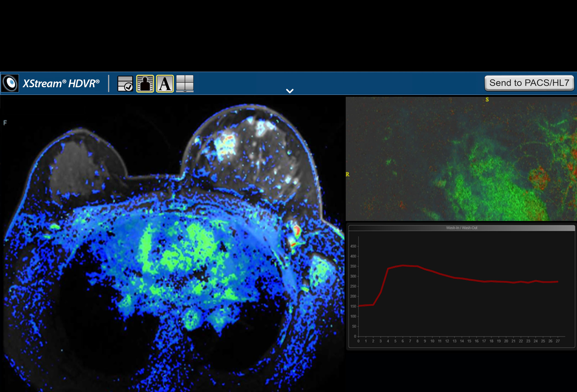Open the protocol checklist icon with checkmark
The width and height of the screenshot is (577, 392).
click(125, 84)
